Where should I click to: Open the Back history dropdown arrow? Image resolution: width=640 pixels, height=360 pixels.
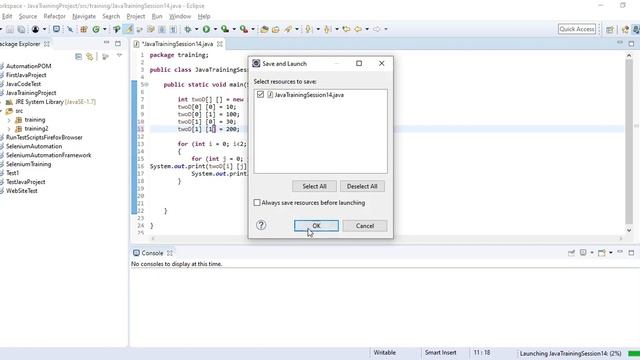click(x=367, y=29)
